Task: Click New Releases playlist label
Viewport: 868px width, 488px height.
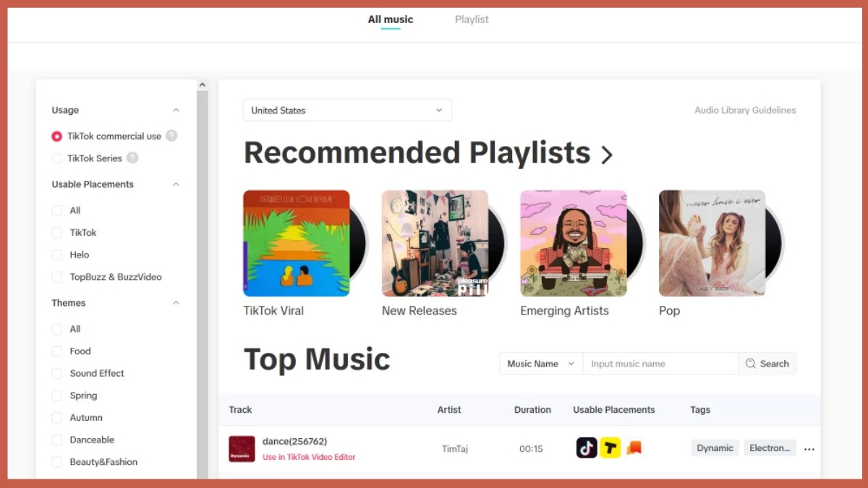Action: point(420,311)
